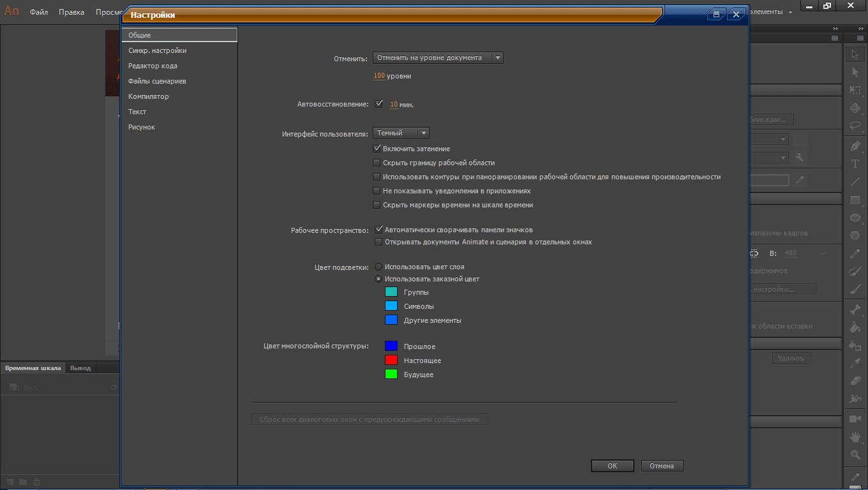Open the Группы highlight color swatch

[391, 292]
